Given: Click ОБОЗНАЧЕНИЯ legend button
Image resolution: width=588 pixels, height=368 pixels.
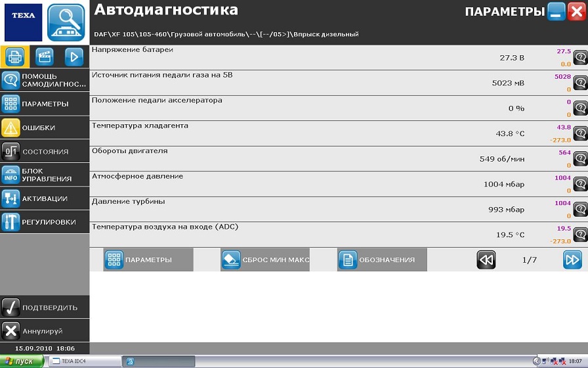Looking at the screenshot, I should [x=382, y=260].
